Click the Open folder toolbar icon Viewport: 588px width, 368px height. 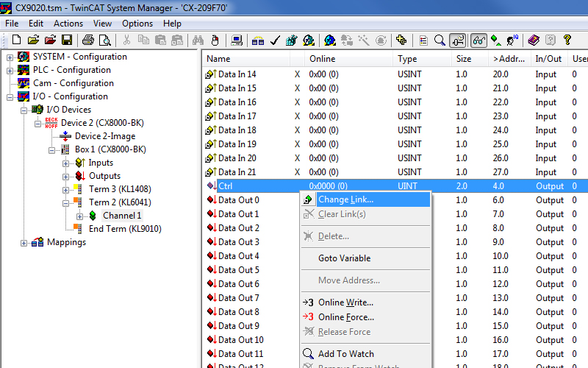coord(33,40)
